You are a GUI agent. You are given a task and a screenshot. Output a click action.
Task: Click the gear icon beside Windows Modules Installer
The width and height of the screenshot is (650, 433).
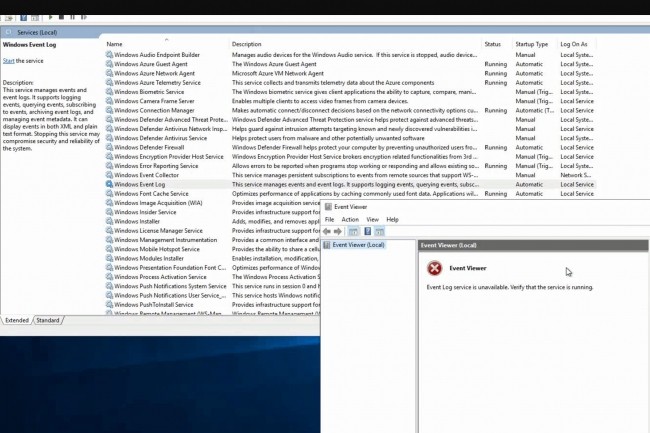pos(109,258)
